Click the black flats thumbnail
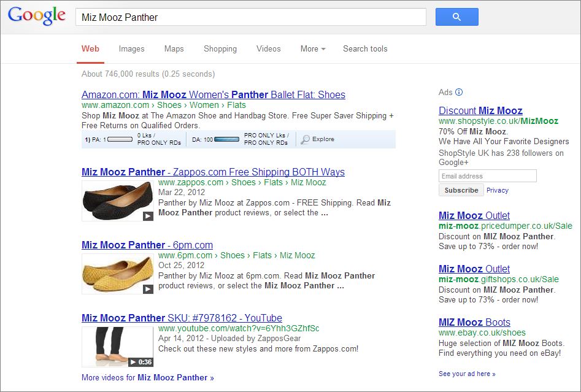 click(117, 201)
